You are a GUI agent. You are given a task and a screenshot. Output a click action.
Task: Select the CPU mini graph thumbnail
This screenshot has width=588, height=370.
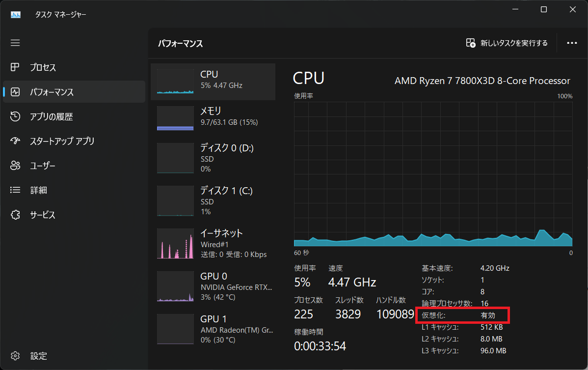point(175,82)
